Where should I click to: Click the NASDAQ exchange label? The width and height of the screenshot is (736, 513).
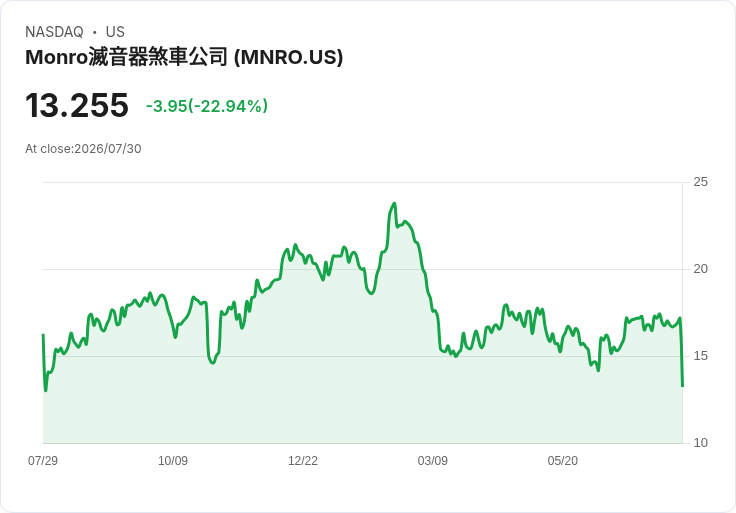(54, 32)
